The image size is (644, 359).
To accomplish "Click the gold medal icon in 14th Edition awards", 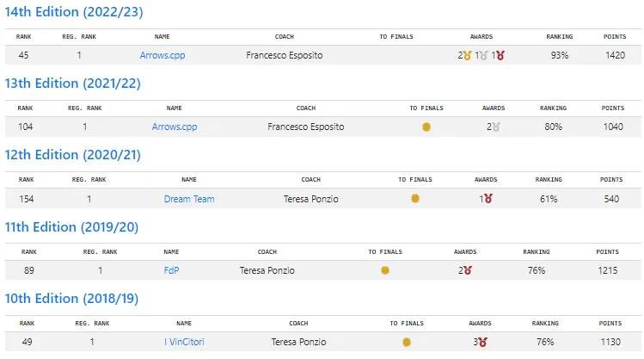I will click(468, 55).
